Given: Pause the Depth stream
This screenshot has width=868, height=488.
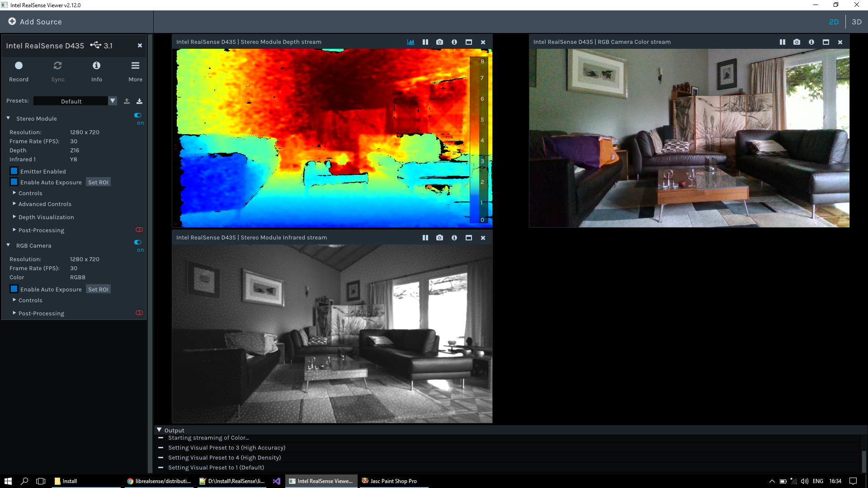Looking at the screenshot, I should click(x=425, y=42).
